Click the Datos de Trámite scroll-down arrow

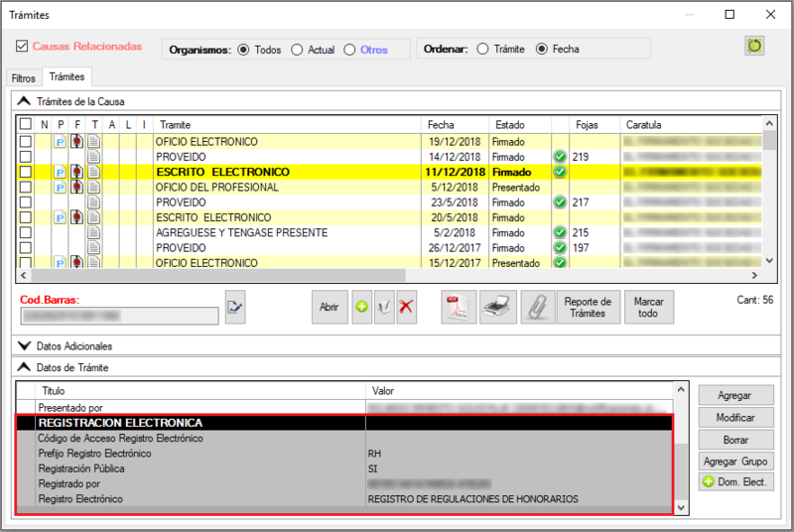tap(681, 507)
